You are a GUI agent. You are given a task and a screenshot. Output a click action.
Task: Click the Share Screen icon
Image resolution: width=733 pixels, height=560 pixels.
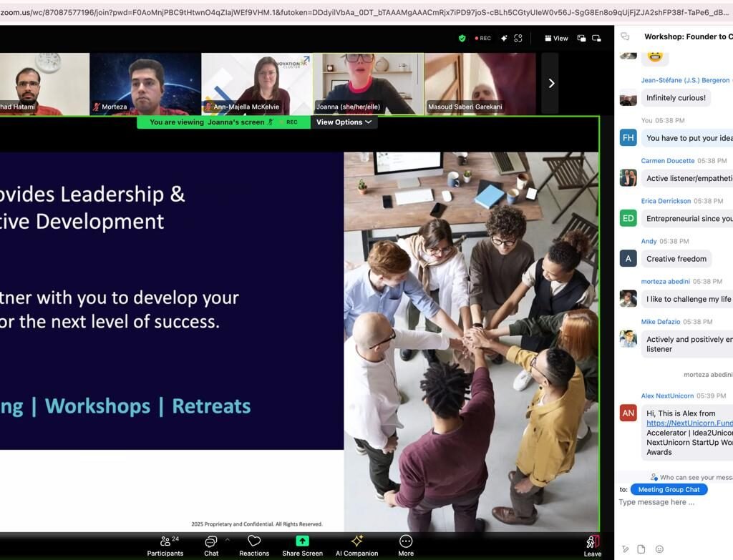302,541
